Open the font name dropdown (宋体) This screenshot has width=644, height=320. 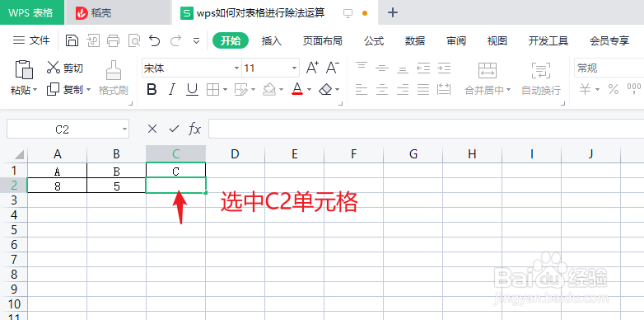(236, 68)
